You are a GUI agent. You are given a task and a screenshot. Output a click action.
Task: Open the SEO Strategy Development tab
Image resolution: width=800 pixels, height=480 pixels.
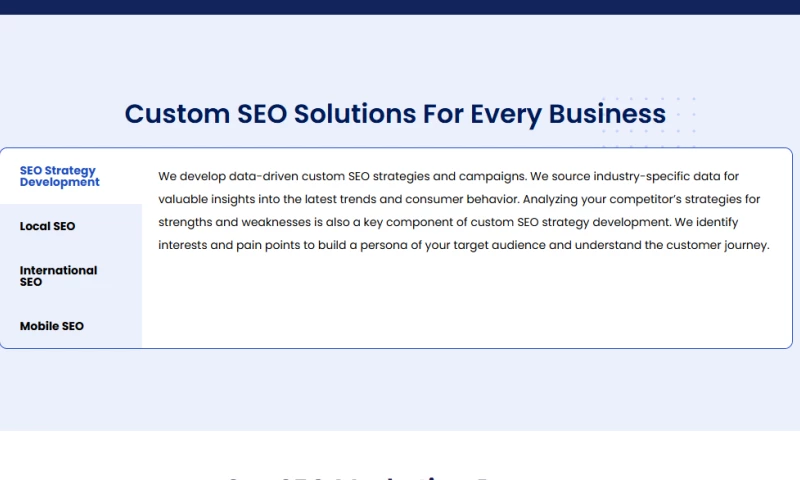tap(60, 176)
